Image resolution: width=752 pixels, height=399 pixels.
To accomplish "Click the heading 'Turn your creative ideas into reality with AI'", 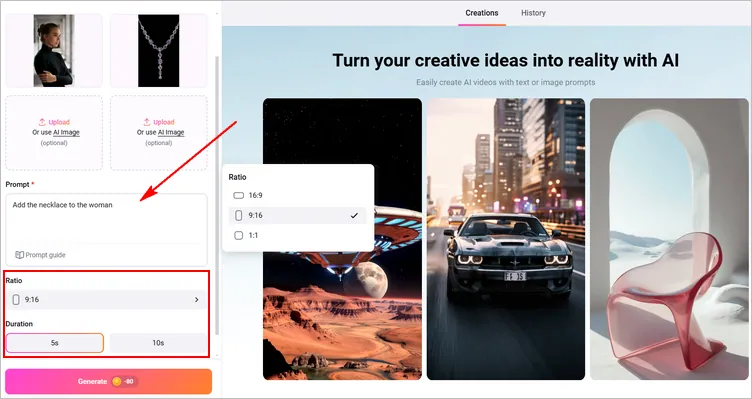I will tap(505, 61).
